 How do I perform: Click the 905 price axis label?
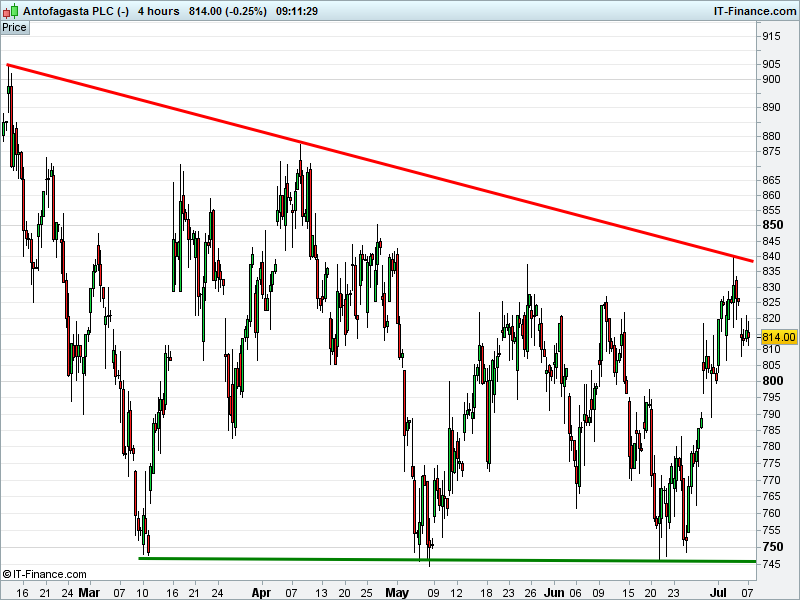tap(771, 64)
